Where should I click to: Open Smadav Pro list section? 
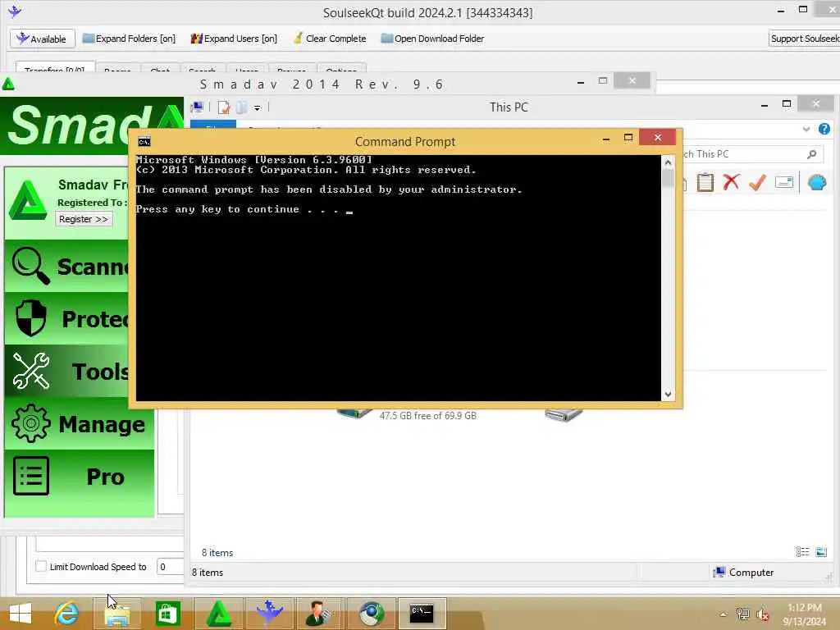80,477
